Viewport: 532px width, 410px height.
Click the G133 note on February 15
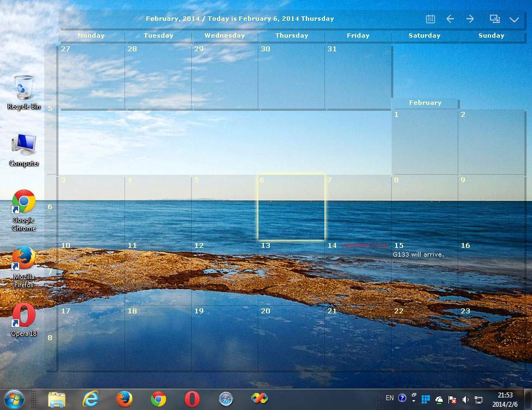click(x=418, y=254)
